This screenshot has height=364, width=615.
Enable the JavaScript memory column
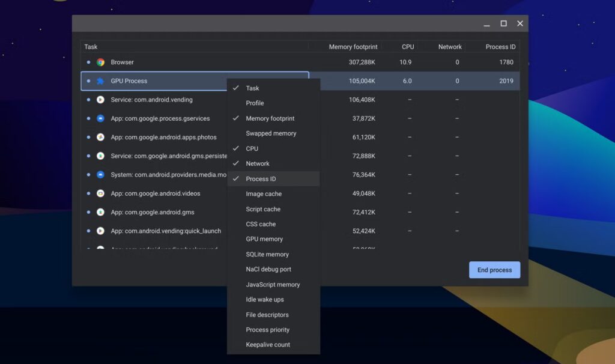273,284
